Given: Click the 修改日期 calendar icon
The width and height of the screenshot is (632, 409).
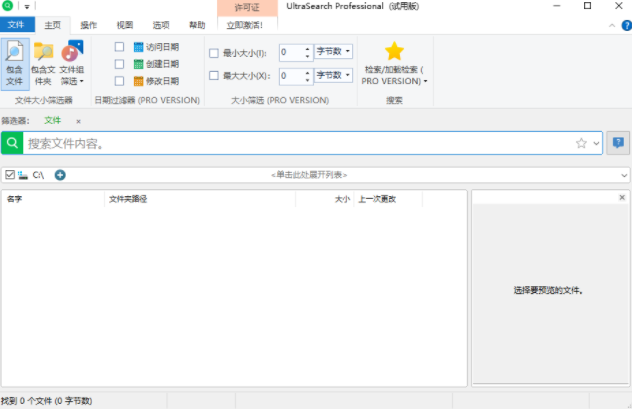Looking at the screenshot, I should click(x=138, y=81).
